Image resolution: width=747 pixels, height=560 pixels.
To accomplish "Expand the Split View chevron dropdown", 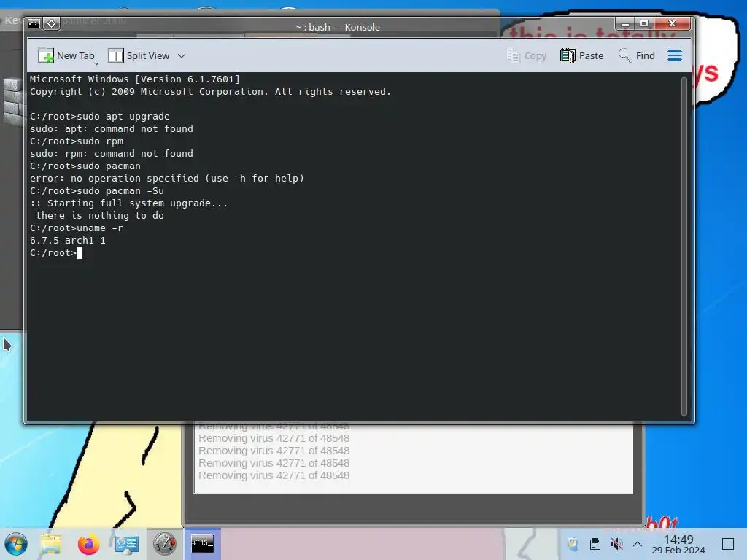I will click(182, 55).
